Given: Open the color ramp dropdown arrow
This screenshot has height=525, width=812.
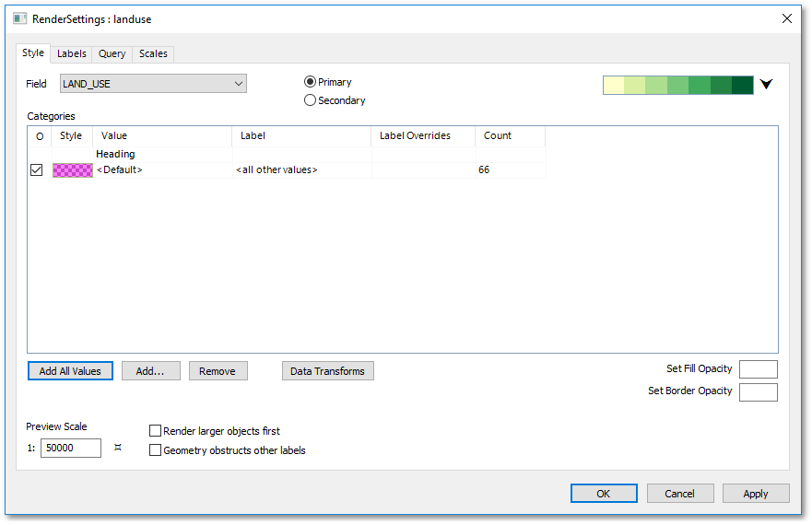Looking at the screenshot, I should click(766, 84).
